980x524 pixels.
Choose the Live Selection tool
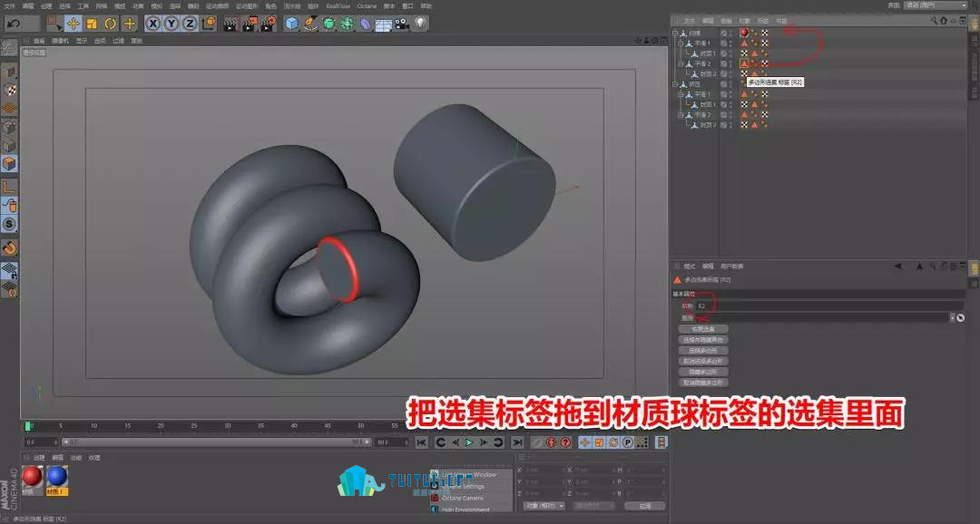(x=55, y=24)
